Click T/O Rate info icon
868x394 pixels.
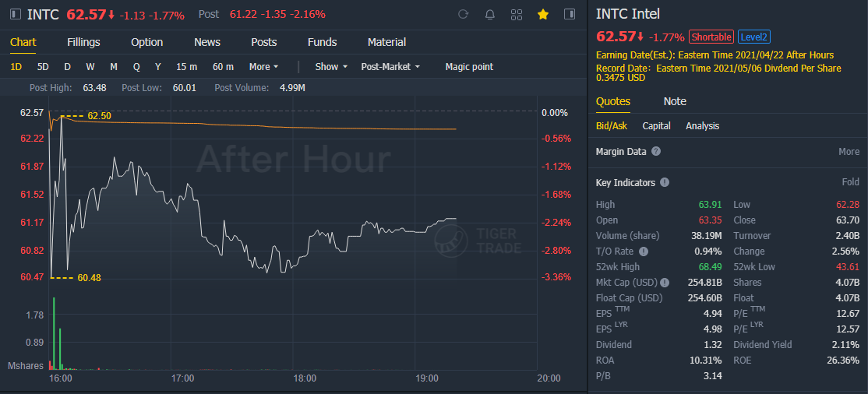(x=644, y=252)
